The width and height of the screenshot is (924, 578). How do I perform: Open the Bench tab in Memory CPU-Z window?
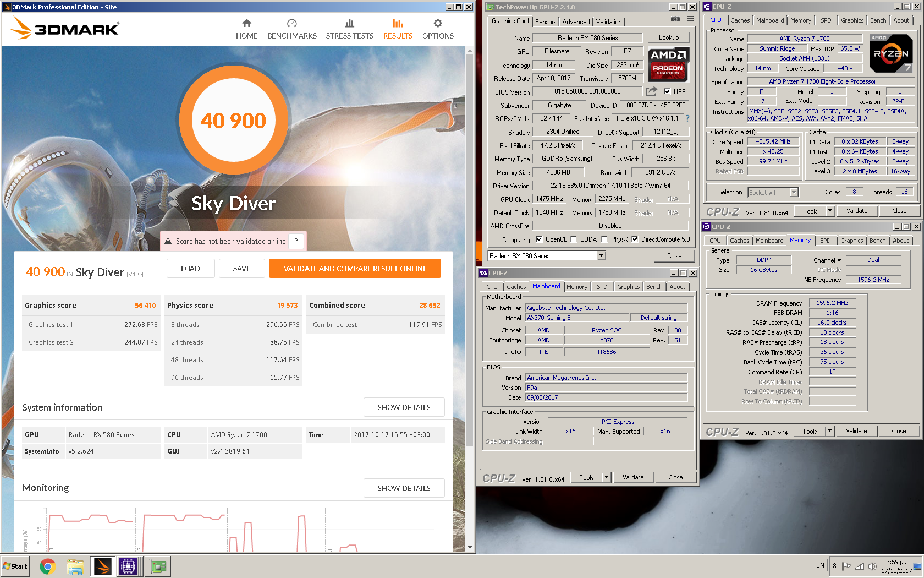[878, 241]
